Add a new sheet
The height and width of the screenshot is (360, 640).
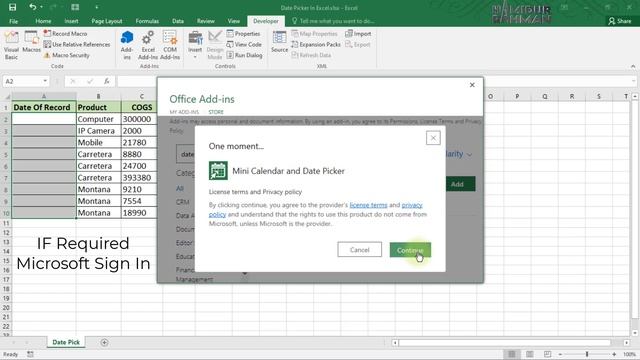(104, 342)
